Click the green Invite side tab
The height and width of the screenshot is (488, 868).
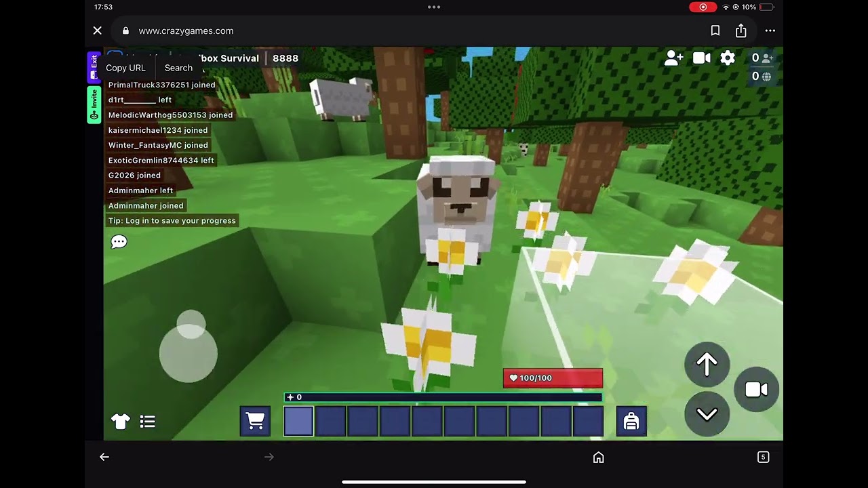(94, 104)
